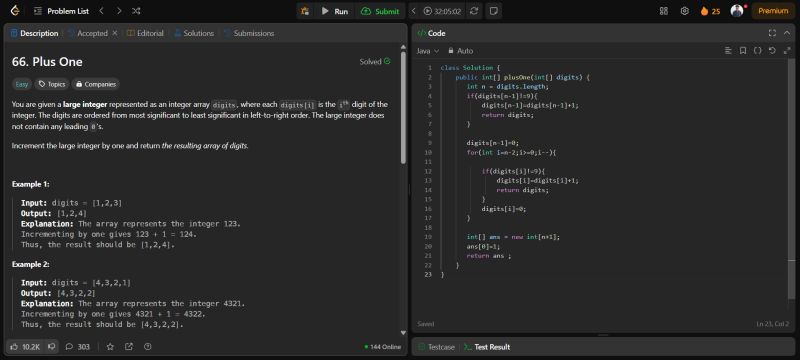Click the '66. Plus One' title
Viewport: 800px width, 360px height.
click(x=47, y=62)
